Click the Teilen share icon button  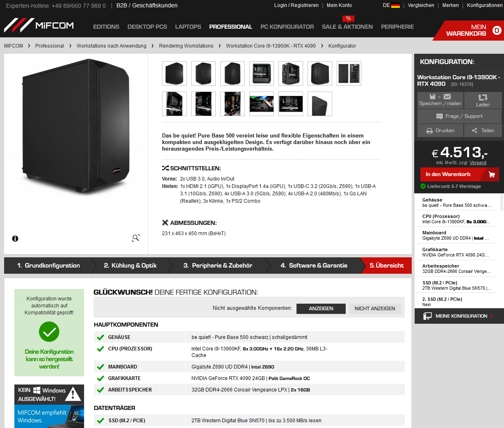[483, 130]
